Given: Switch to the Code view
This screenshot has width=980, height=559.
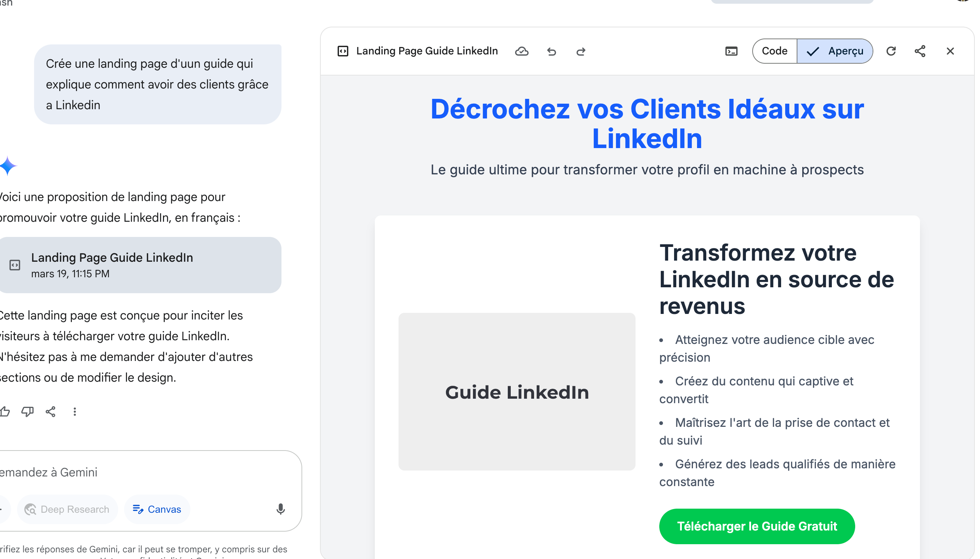Looking at the screenshot, I should [x=774, y=51].
